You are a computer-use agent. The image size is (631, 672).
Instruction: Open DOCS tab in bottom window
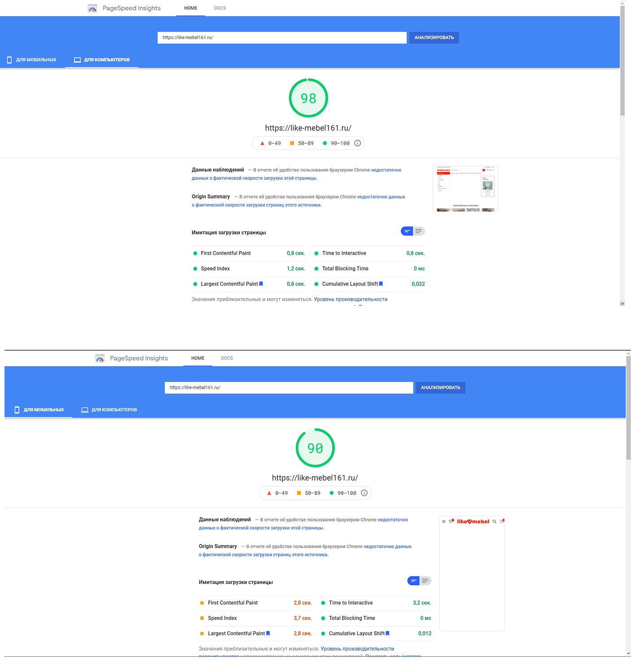(x=227, y=358)
